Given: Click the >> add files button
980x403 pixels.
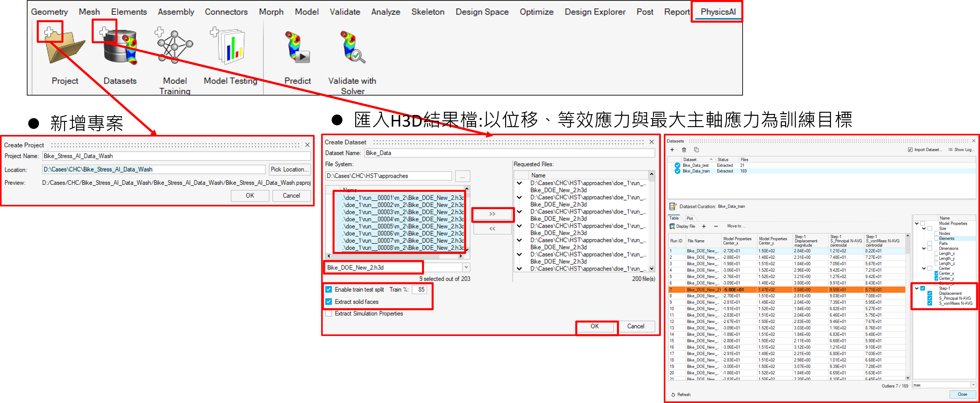Looking at the screenshot, I should pyautogui.click(x=492, y=214).
